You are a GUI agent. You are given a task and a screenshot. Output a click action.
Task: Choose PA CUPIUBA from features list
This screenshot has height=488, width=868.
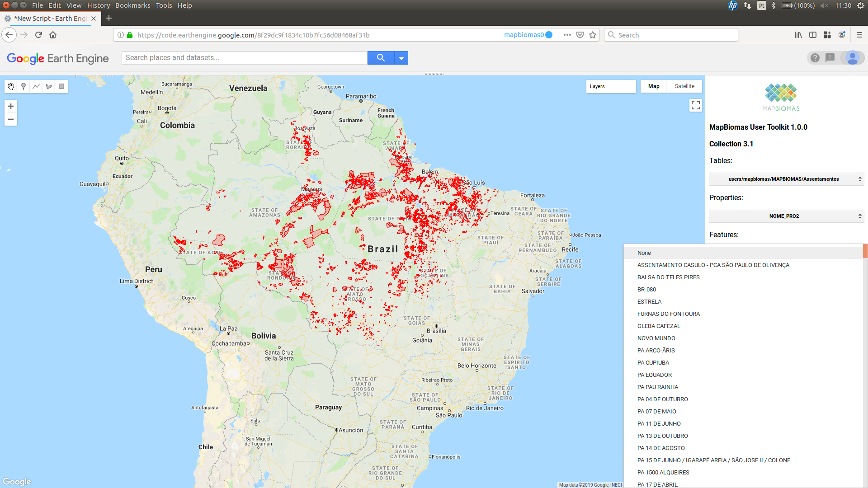[653, 362]
